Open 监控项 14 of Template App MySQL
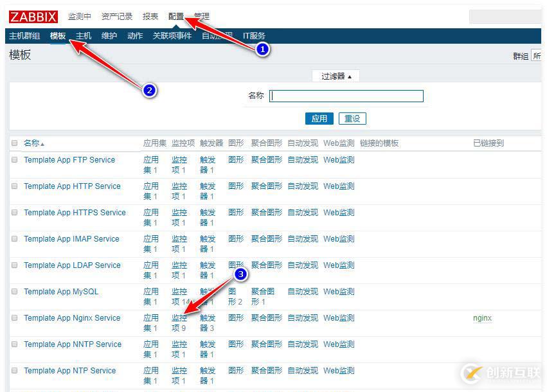547x392 pixels. tap(181, 296)
